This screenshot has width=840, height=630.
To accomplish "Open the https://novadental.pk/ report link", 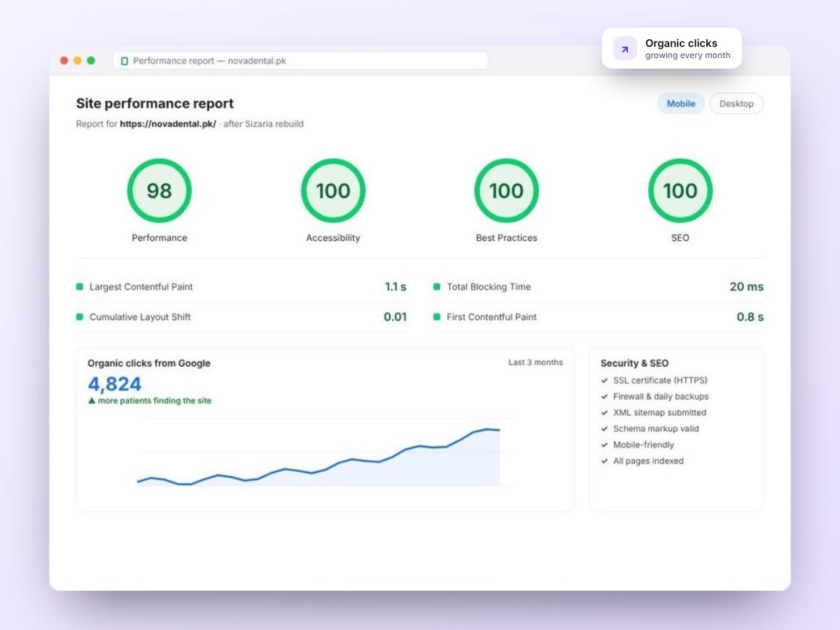I will click(168, 124).
